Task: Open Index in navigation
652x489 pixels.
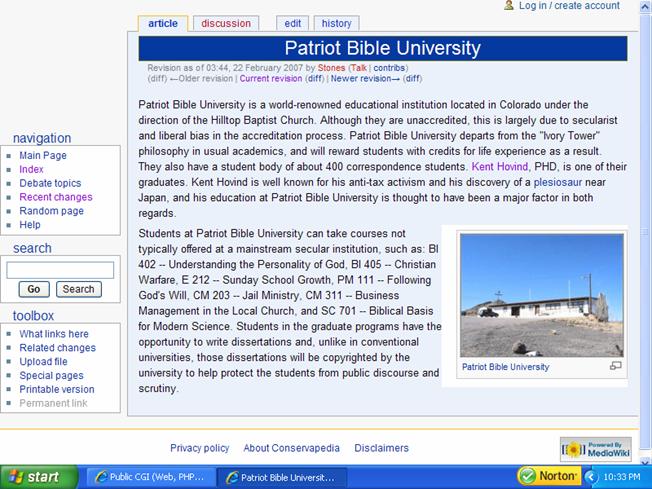Action: pyautogui.click(x=31, y=169)
